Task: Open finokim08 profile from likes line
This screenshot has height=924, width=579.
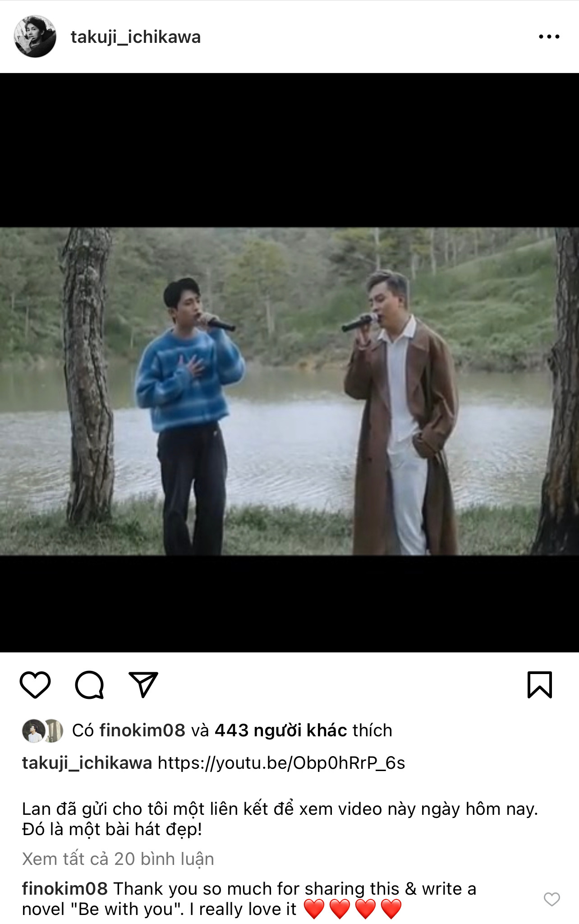Action: point(142,730)
